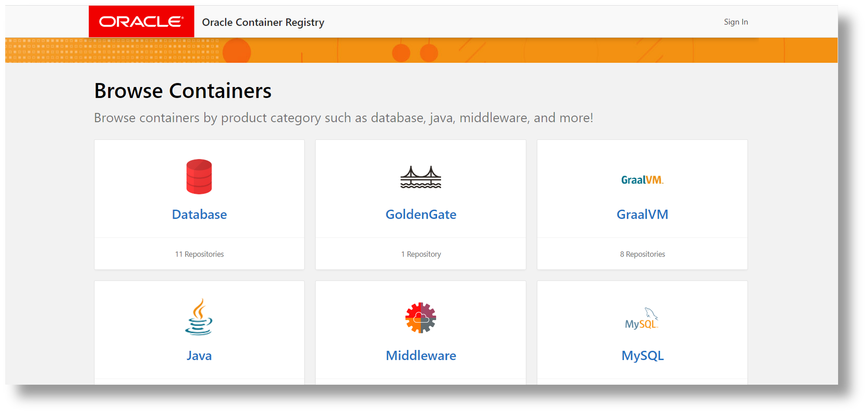Click the Browse Containers heading
This screenshot has height=415, width=868.
click(183, 91)
